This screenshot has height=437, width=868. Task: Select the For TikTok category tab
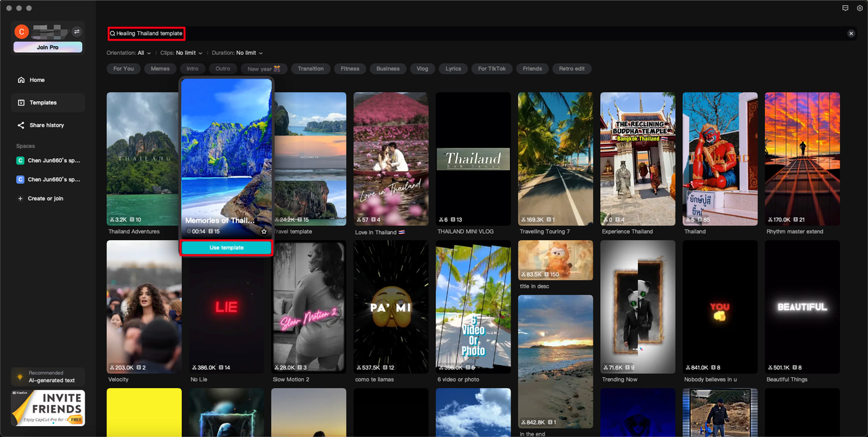tap(492, 69)
